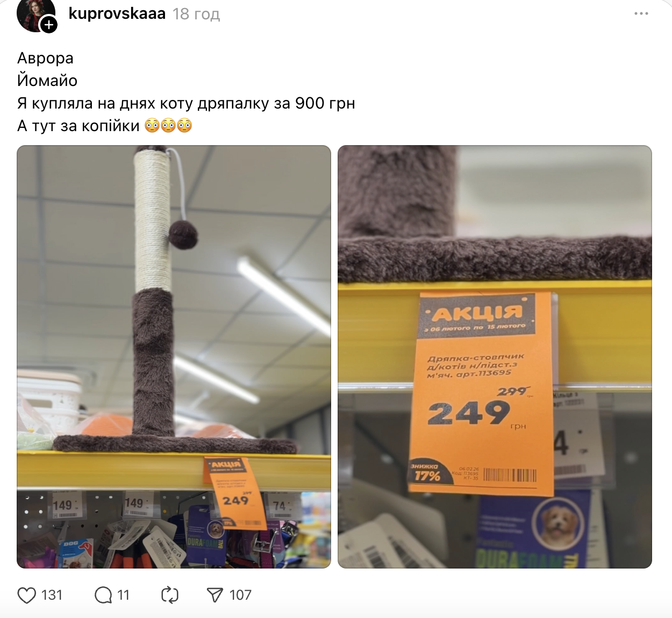Click the 131 likes count

(52, 595)
